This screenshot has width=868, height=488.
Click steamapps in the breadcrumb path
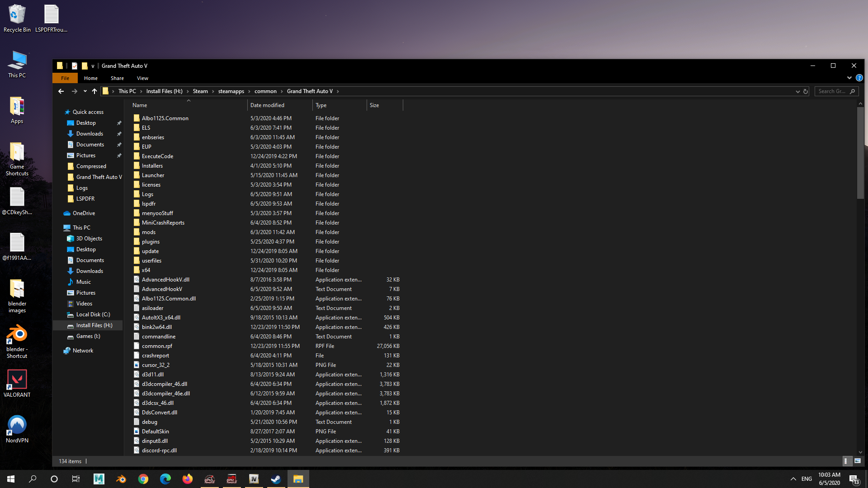231,91
